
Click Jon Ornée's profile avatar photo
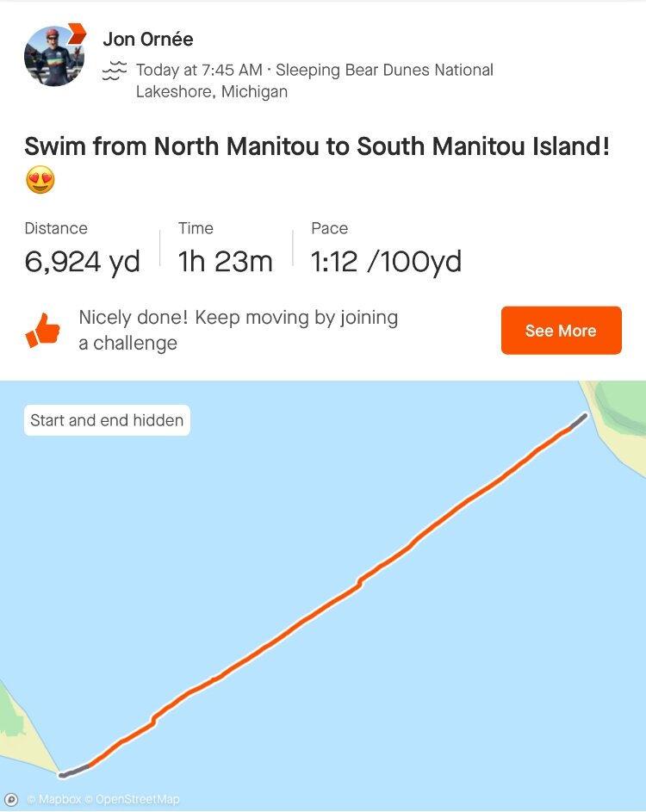tap(53, 57)
